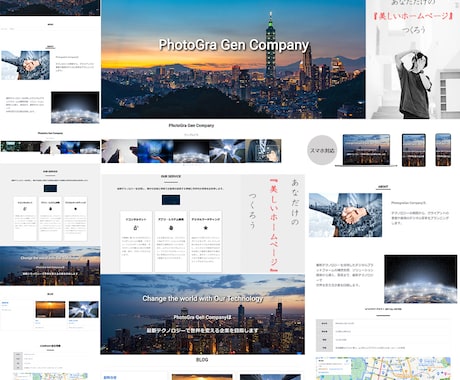Click the vertical つくろう text
This screenshot has width=460, height=380.
click(x=252, y=211)
